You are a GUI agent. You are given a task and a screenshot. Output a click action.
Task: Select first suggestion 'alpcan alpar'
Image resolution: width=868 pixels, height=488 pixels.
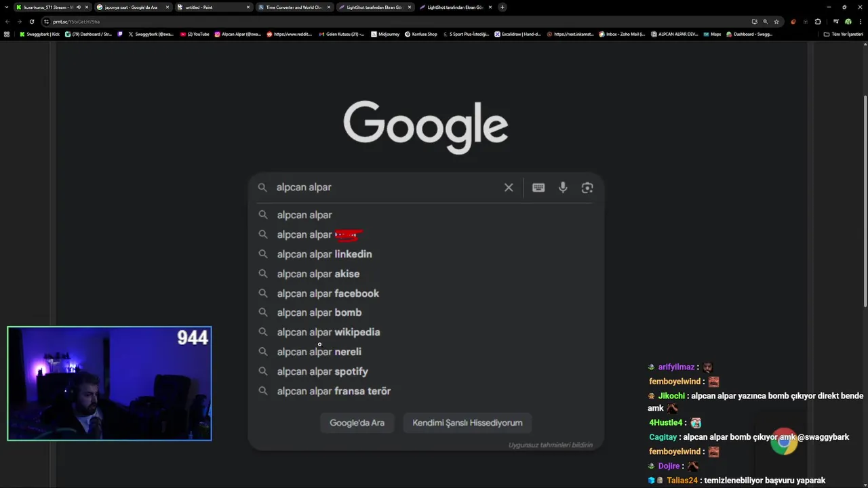[x=426, y=215]
